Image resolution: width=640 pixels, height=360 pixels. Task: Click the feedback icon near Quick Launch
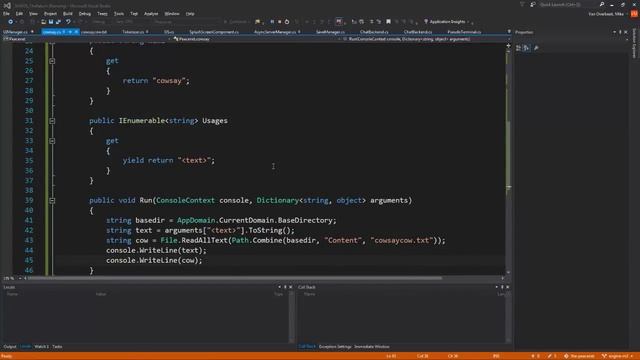(533, 4)
